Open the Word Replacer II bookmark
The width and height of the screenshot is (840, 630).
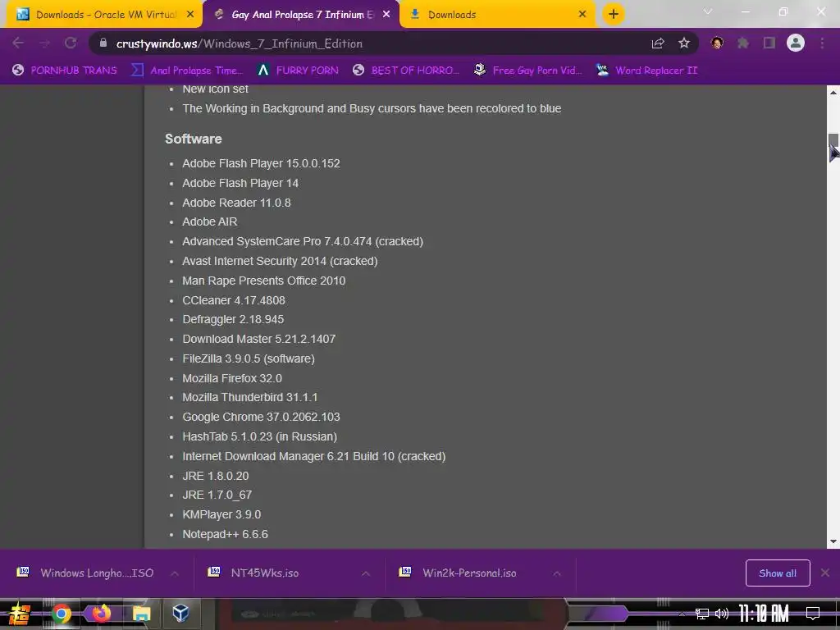[646, 71]
